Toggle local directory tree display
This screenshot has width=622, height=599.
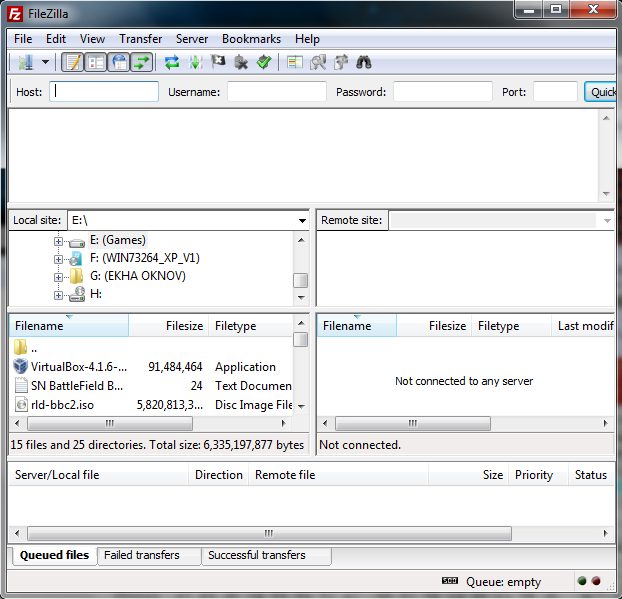coord(96,62)
